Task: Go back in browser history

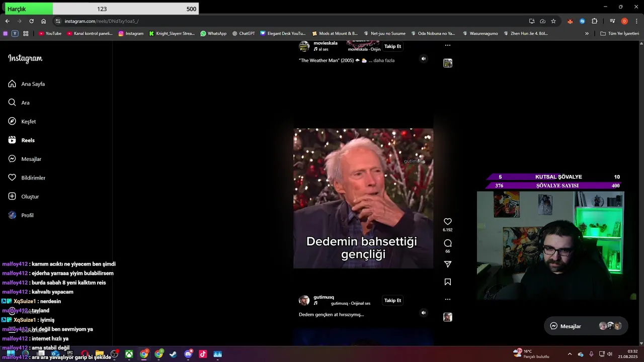Action: [7, 21]
